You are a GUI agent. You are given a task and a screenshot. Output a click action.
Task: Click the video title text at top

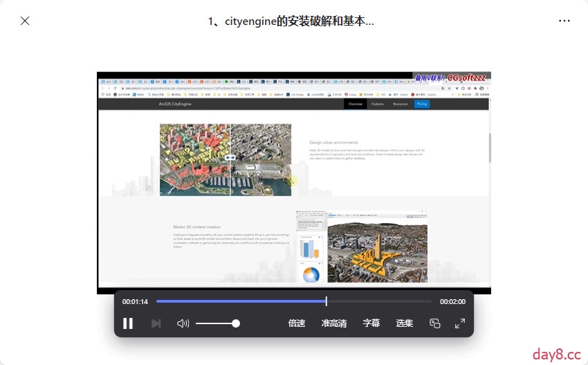click(291, 21)
